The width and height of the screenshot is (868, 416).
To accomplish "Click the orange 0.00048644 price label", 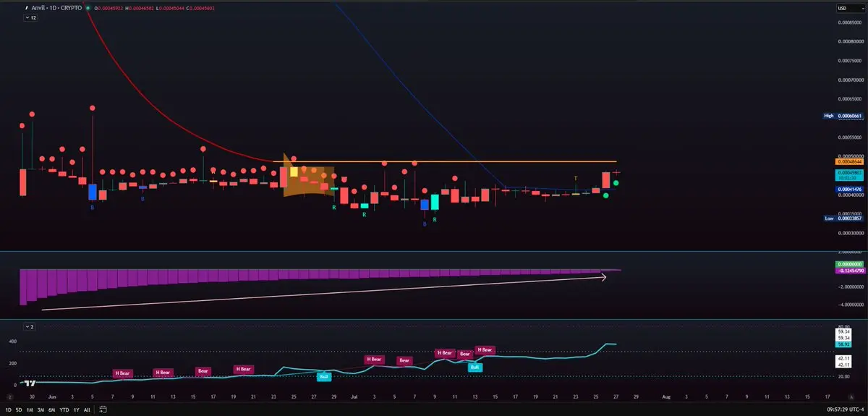I will click(x=850, y=161).
